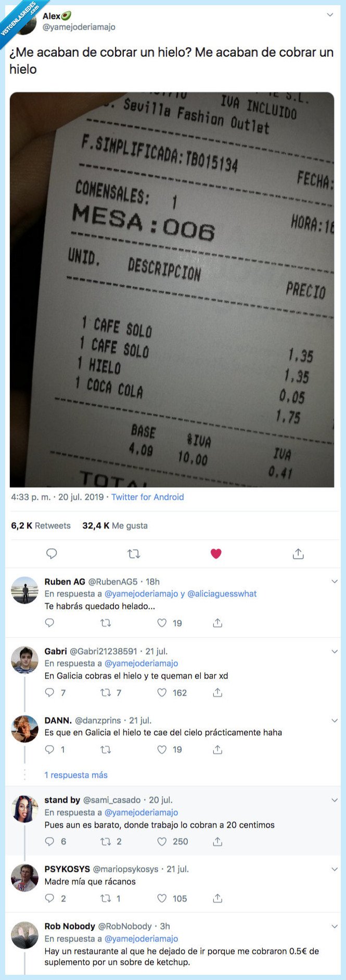The image size is (346, 980).
Task: Unlike the tweet by clicking the red heart
Action: click(216, 553)
